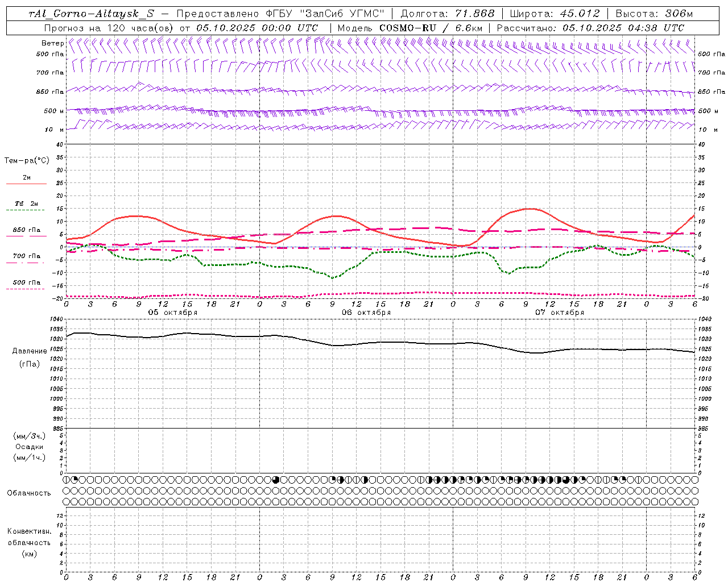This screenshot has width=728, height=582.
Task: Click the (мм/1ч.) precipitation unit label
Action: (30, 458)
